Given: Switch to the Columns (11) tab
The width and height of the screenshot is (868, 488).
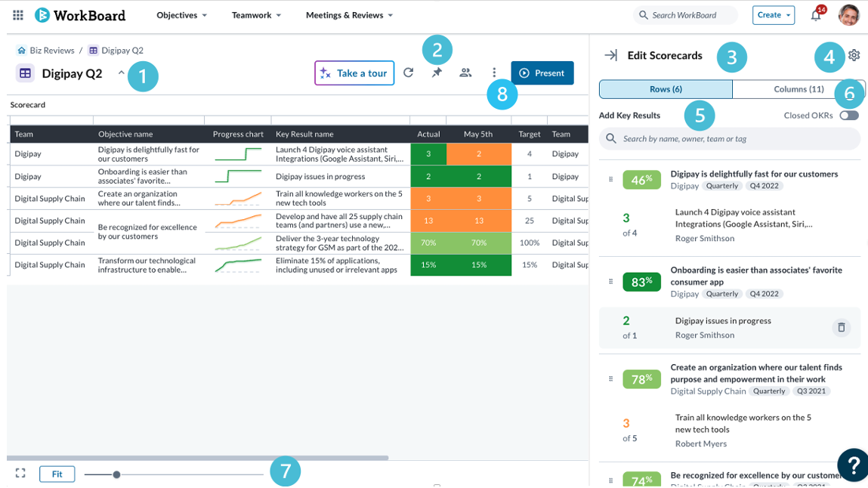Looking at the screenshot, I should pos(798,89).
